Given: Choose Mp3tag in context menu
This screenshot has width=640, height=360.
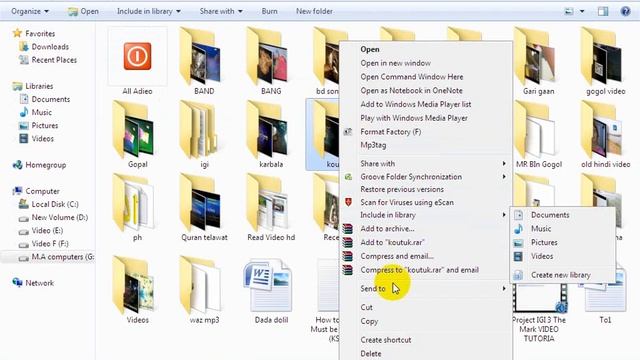Looking at the screenshot, I should point(373,145).
